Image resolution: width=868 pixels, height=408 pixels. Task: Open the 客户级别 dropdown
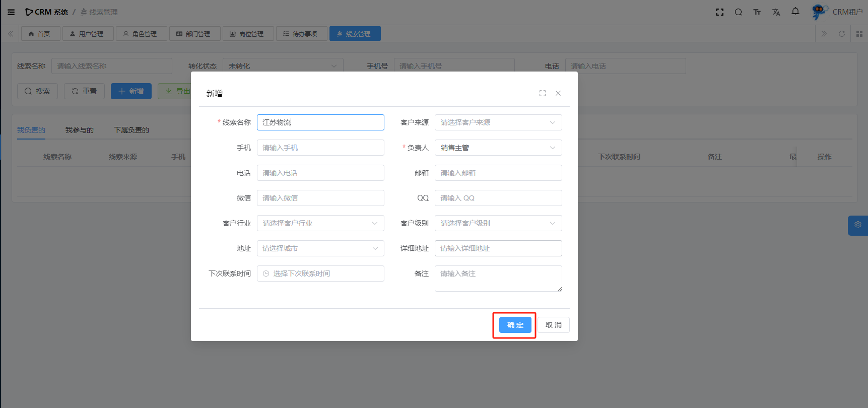[x=498, y=223]
